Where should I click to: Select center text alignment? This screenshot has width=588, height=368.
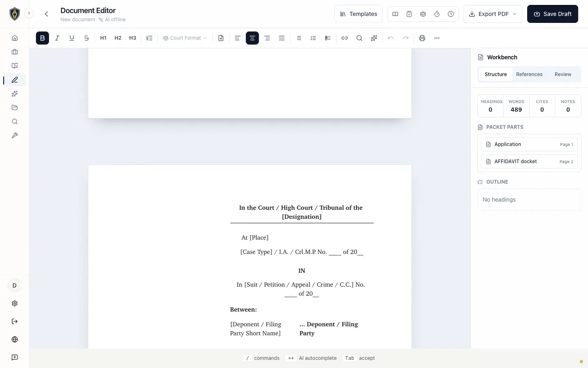tap(252, 38)
